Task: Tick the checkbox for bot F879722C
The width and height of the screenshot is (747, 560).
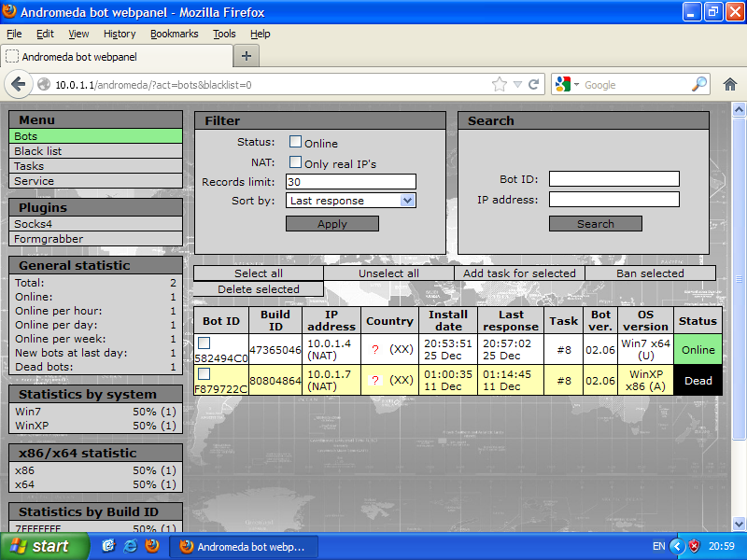Action: coord(204,374)
